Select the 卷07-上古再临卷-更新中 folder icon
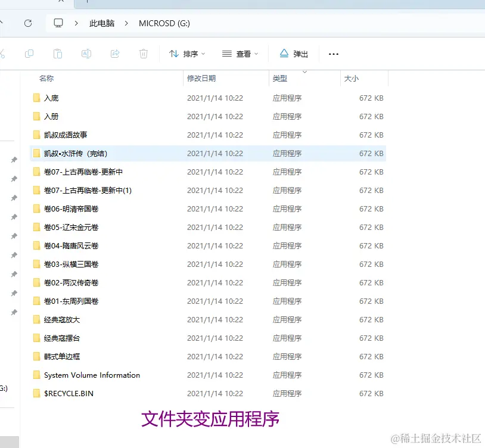This screenshot has height=448, width=485. pos(36,172)
